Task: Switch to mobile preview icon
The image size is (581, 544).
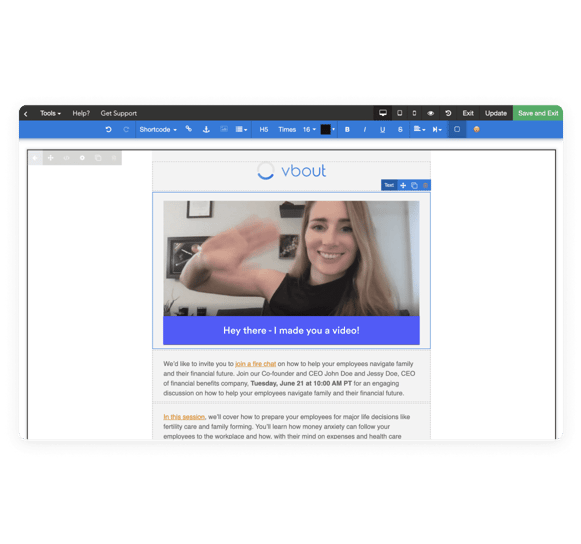Action: pos(414,113)
